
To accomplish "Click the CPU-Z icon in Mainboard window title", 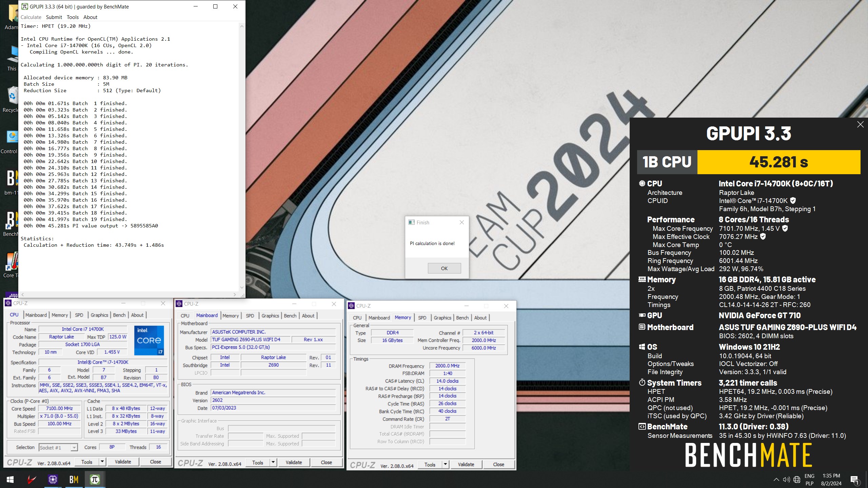I will click(179, 304).
